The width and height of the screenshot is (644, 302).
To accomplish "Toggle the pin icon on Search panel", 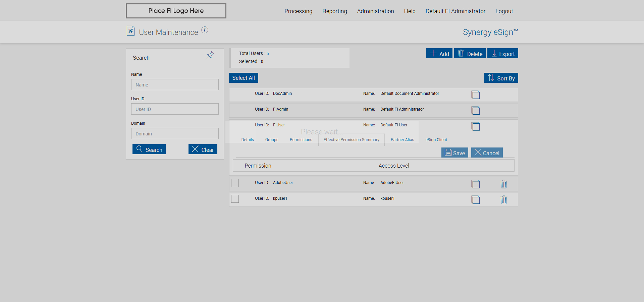I will [x=210, y=55].
